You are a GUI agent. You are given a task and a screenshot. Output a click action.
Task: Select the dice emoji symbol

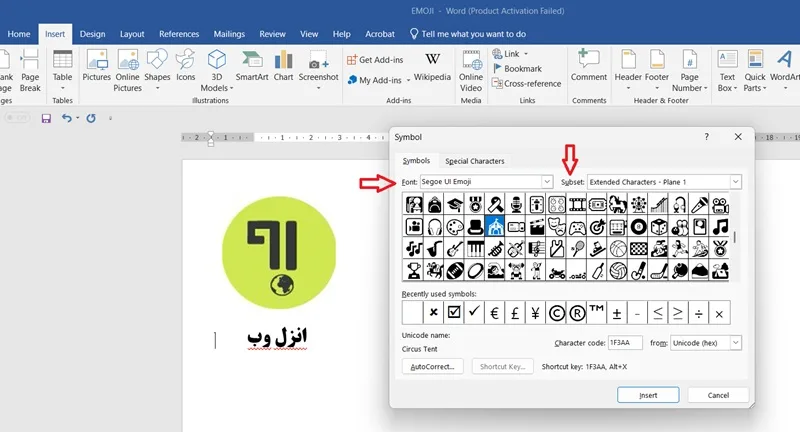pyautogui.click(x=659, y=226)
